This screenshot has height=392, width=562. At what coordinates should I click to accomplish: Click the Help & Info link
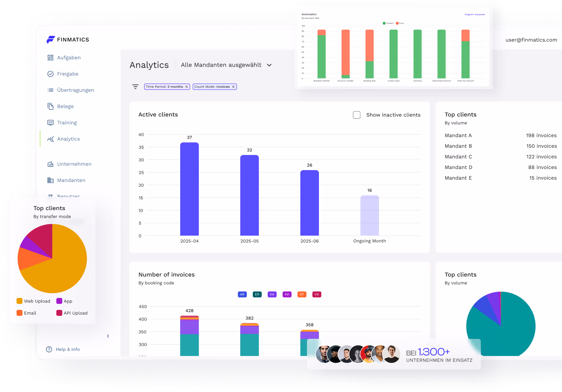tap(68, 349)
